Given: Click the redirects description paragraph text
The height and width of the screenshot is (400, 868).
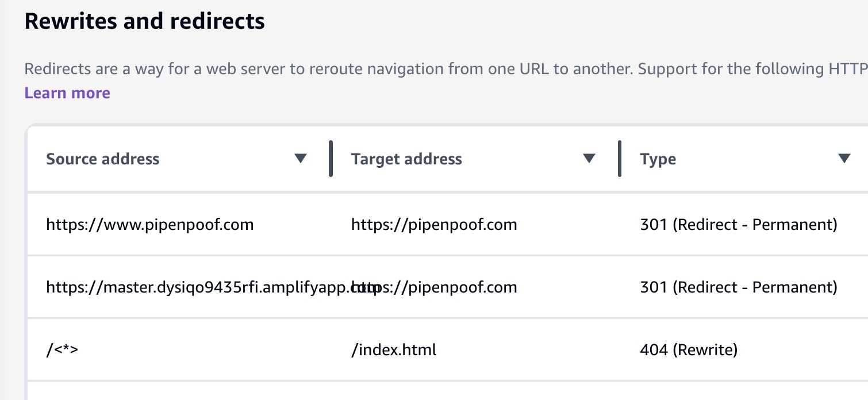Looking at the screenshot, I should pos(446,70).
